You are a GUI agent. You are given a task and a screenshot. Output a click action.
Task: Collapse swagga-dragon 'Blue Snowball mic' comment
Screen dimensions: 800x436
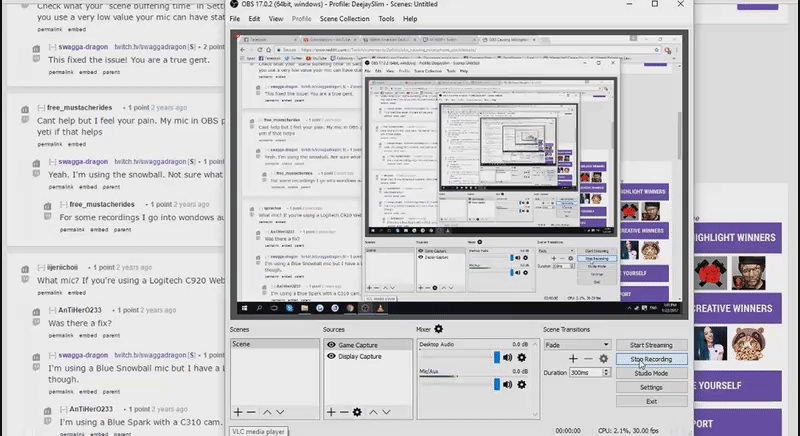point(53,355)
